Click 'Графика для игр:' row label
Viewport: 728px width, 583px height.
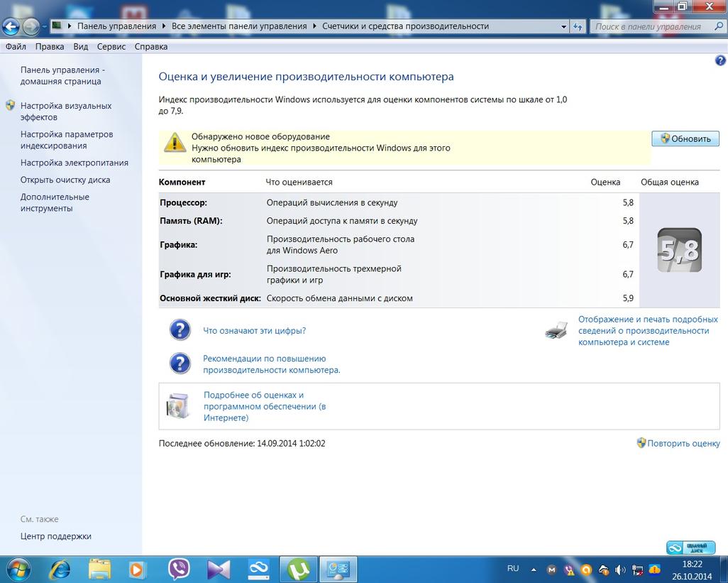point(195,274)
